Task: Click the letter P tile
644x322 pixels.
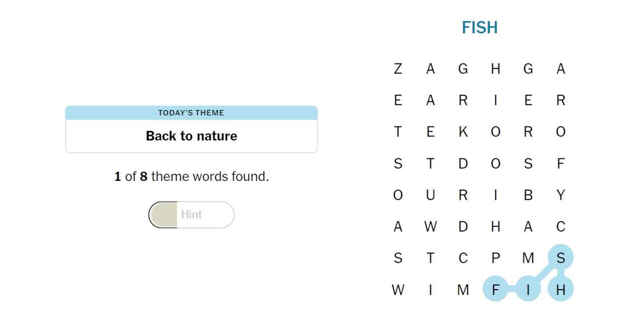Action: point(496,258)
